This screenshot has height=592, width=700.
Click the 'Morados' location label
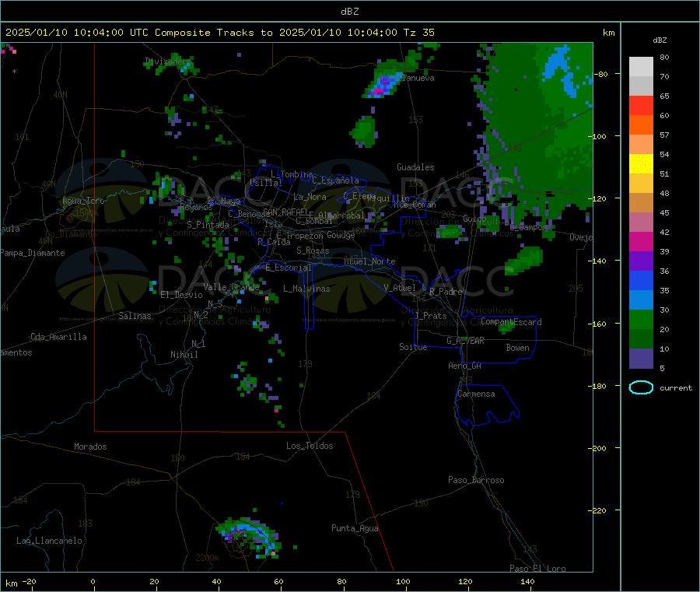tap(90, 447)
